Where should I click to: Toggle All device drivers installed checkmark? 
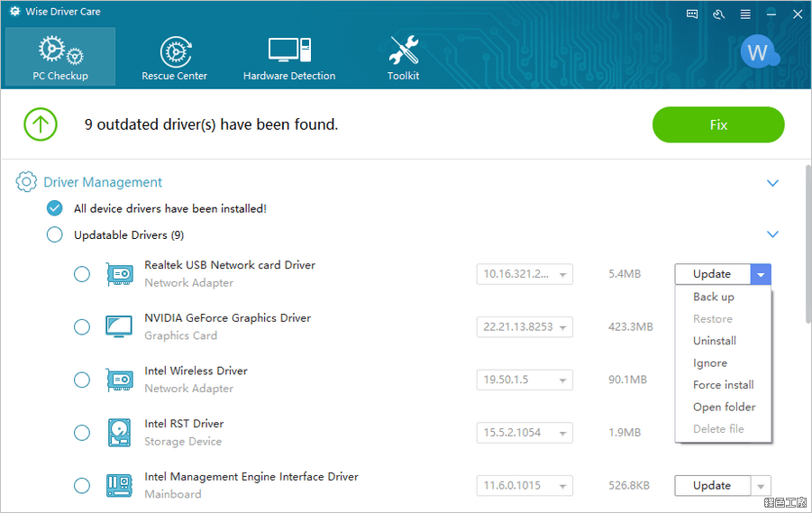point(54,208)
